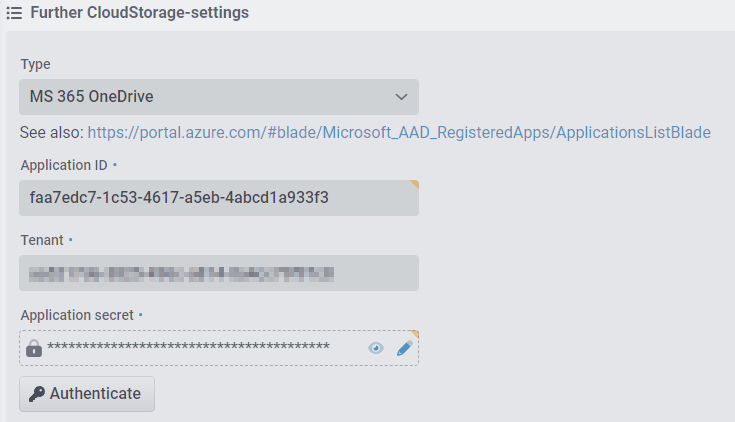Click the Tenant field label

pyautogui.click(x=42, y=240)
